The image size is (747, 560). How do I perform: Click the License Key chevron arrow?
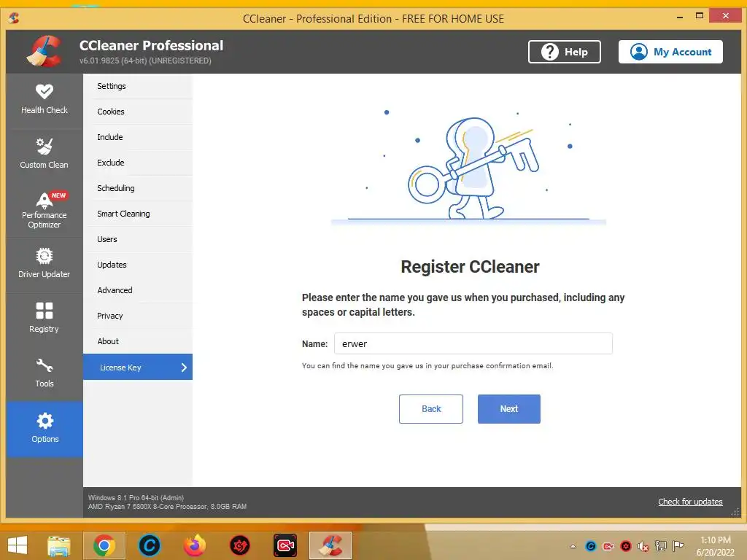pos(184,367)
